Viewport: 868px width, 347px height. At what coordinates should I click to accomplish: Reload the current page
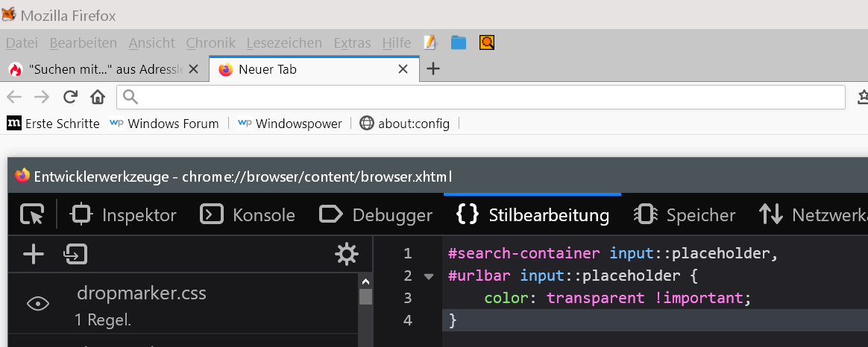[70, 97]
